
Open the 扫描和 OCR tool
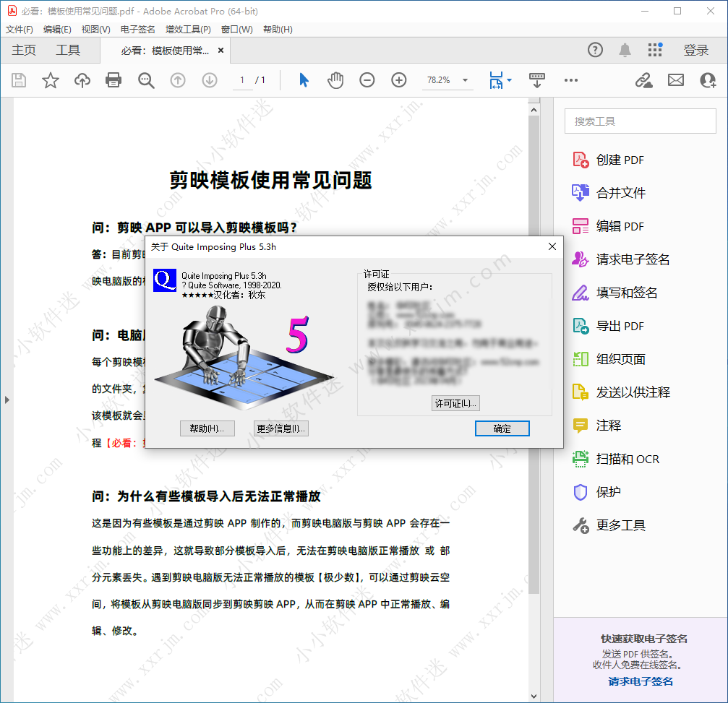point(627,459)
